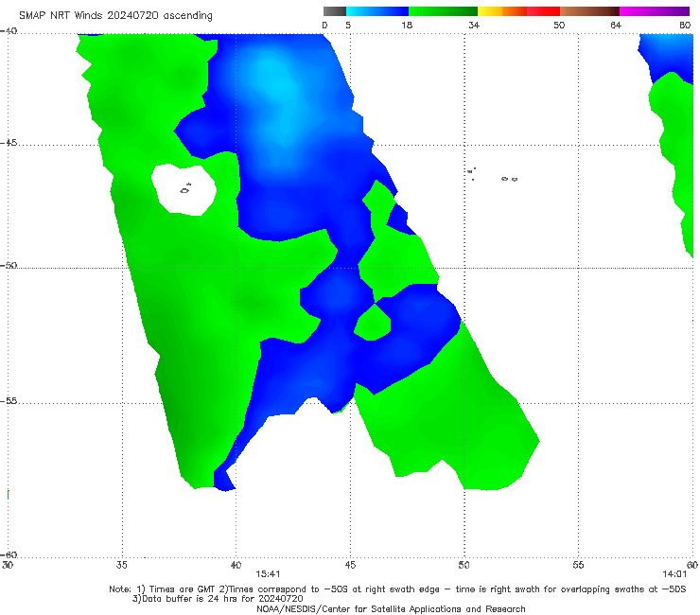This screenshot has width=700, height=615.
Task: Click the "45" longitude label on the bottom axis
Action: pos(350,565)
